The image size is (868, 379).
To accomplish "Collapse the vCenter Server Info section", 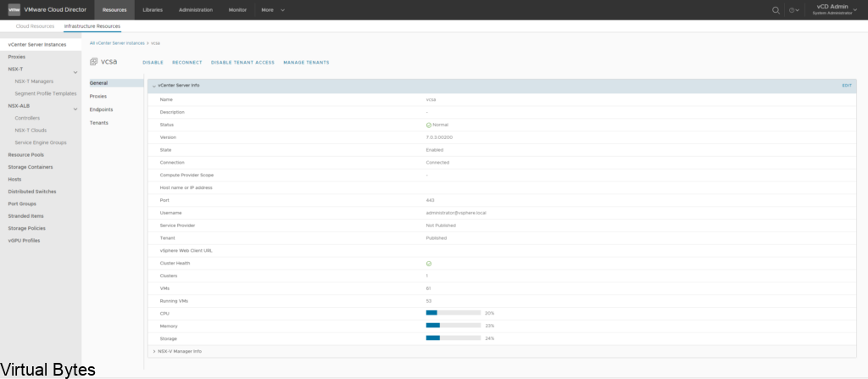I will pos(154,86).
